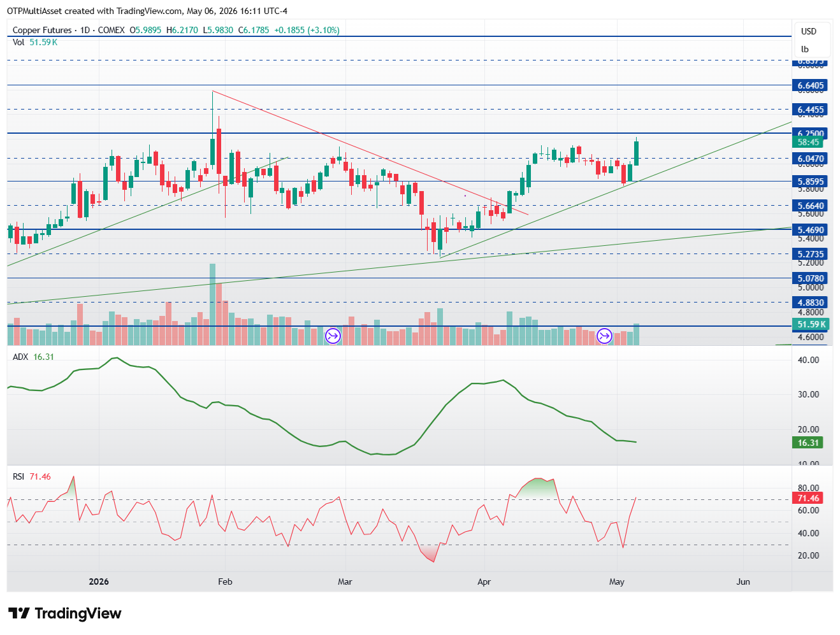Viewport: 840px width, 635px height.
Task: Select the Vol 51.59K indicator legend
Action: (35, 42)
